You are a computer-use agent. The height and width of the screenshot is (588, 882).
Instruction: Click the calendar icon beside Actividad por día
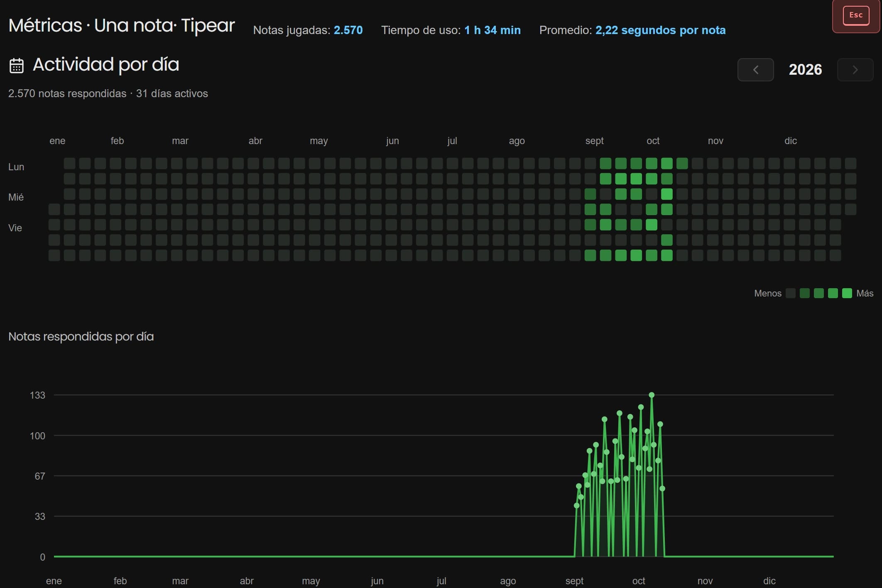(17, 66)
